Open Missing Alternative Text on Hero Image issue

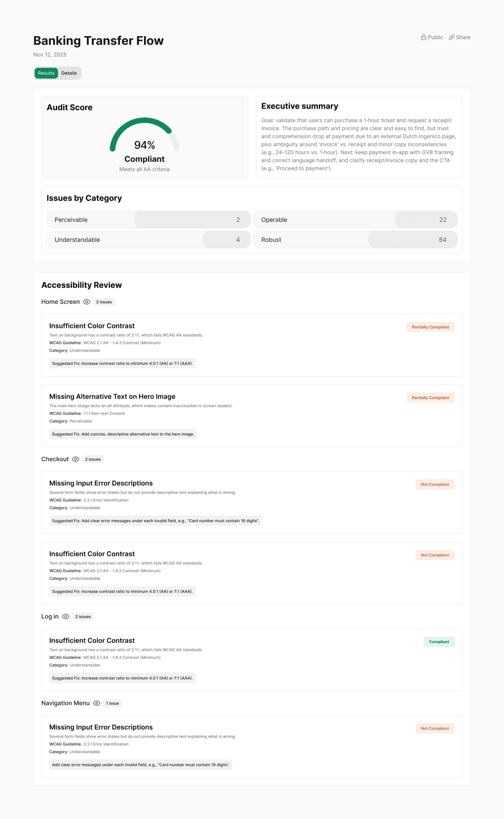point(112,396)
